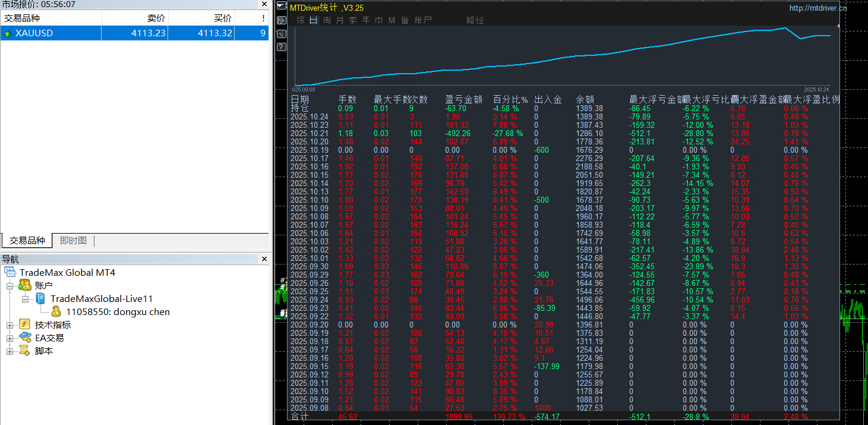Select the 备 tab in MTDriver
Screen dimensions: 868x425
click(x=405, y=20)
